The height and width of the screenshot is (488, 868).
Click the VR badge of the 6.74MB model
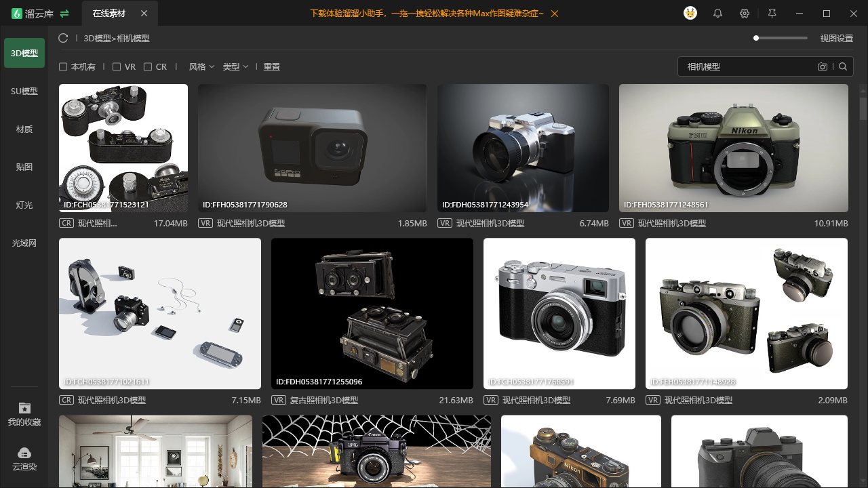coord(445,223)
